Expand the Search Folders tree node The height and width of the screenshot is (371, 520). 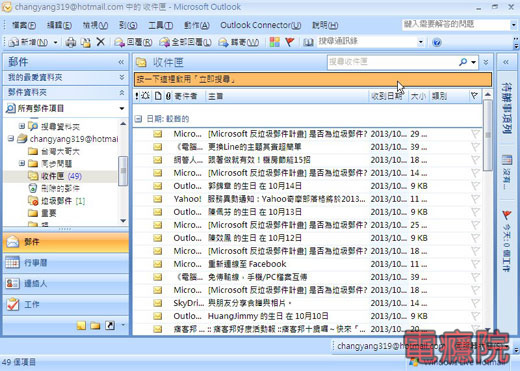(x=22, y=126)
